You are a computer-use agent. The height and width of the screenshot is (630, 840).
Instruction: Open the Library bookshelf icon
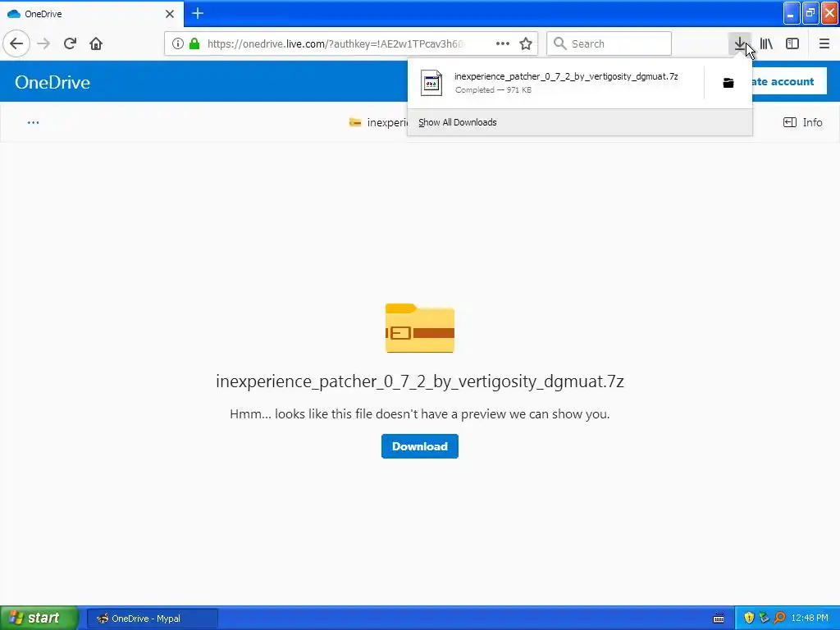(x=766, y=43)
